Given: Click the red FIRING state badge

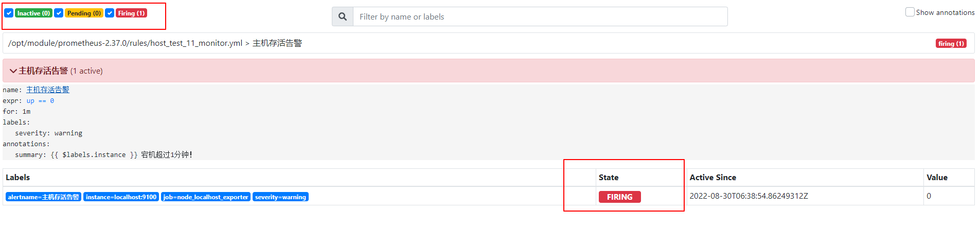Looking at the screenshot, I should pyautogui.click(x=619, y=197).
